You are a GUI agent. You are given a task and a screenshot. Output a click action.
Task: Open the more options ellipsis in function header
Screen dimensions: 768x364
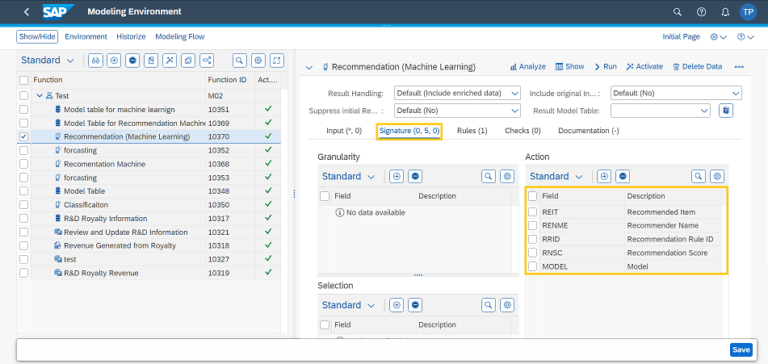click(x=739, y=67)
